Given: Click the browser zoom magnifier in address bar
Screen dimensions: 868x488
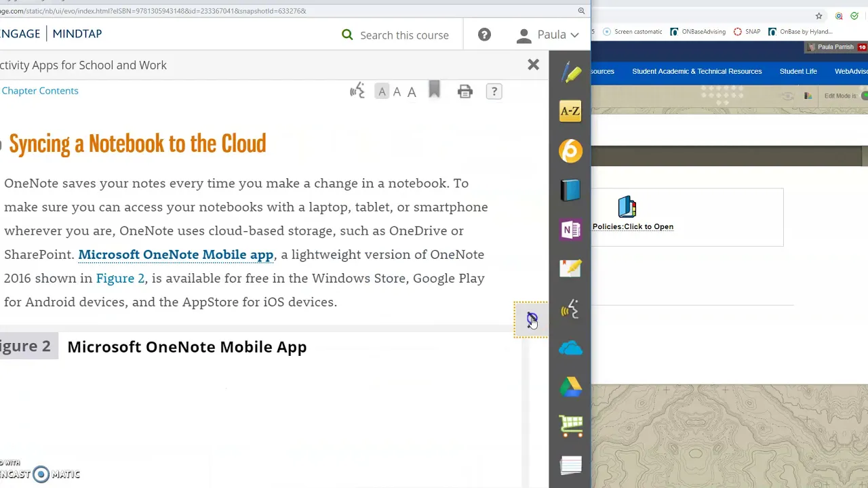Looking at the screenshot, I should (581, 11).
